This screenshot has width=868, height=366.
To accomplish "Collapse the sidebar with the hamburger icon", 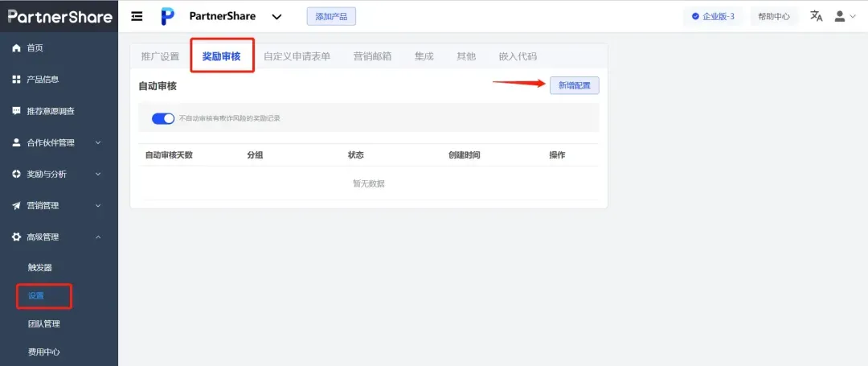I will pyautogui.click(x=137, y=16).
